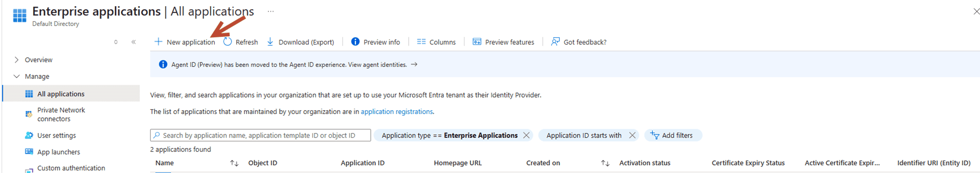Image resolution: width=980 pixels, height=173 pixels.
Task: Click Active Certificate Expir... column header
Action: pyautogui.click(x=842, y=163)
